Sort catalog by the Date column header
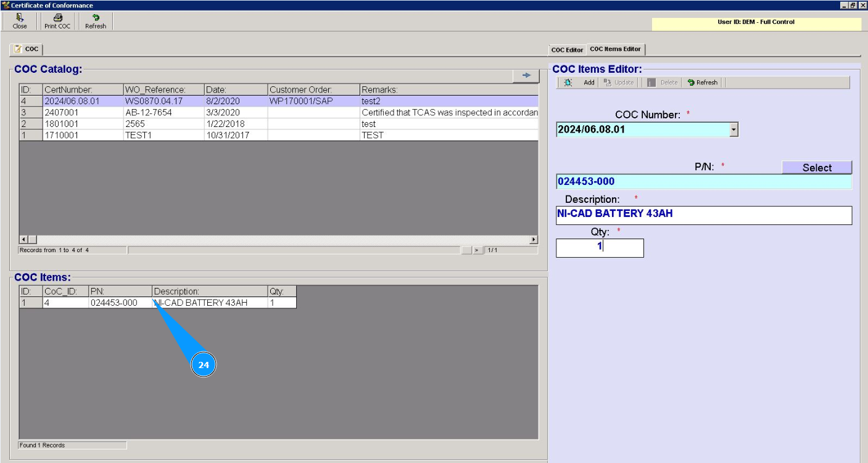868x463 pixels. (236, 90)
